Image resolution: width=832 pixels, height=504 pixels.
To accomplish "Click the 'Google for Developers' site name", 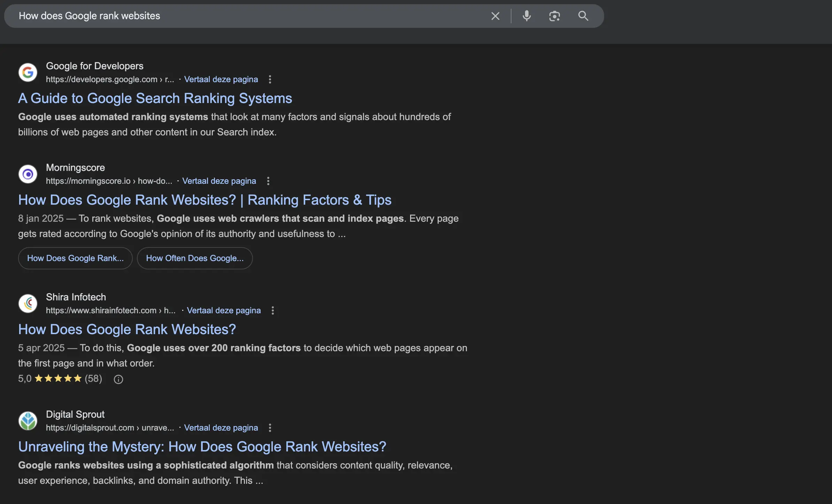I will tap(95, 66).
